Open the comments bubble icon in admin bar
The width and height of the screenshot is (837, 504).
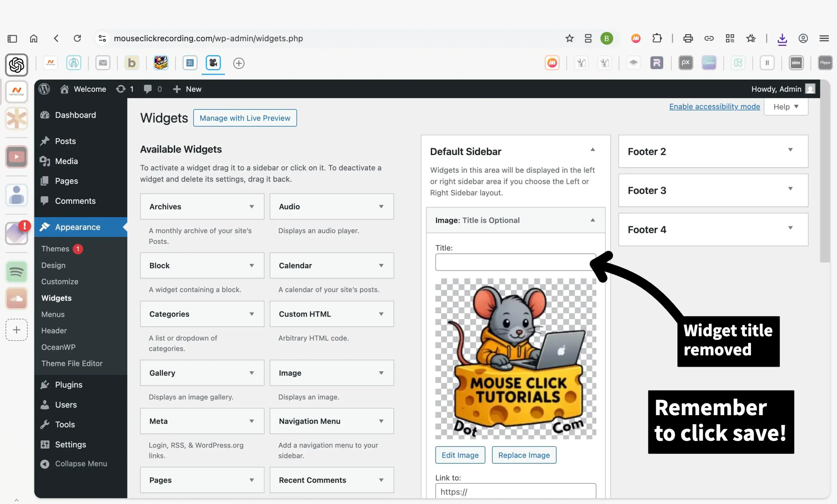(x=148, y=89)
